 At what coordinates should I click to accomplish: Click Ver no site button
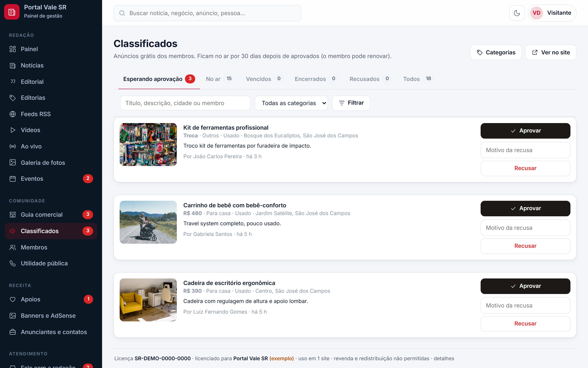click(x=551, y=52)
